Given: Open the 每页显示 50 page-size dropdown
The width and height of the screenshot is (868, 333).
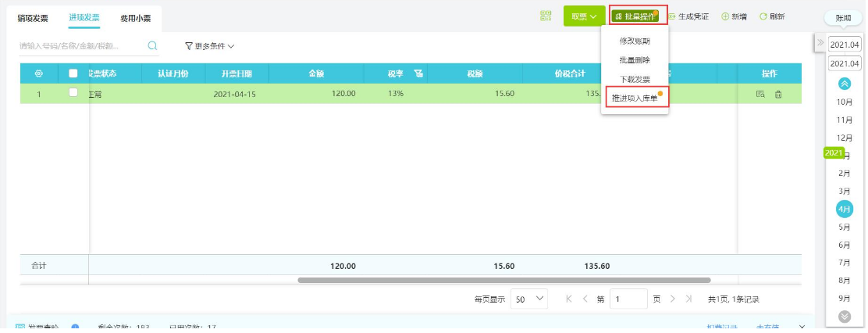Looking at the screenshot, I should (528, 299).
